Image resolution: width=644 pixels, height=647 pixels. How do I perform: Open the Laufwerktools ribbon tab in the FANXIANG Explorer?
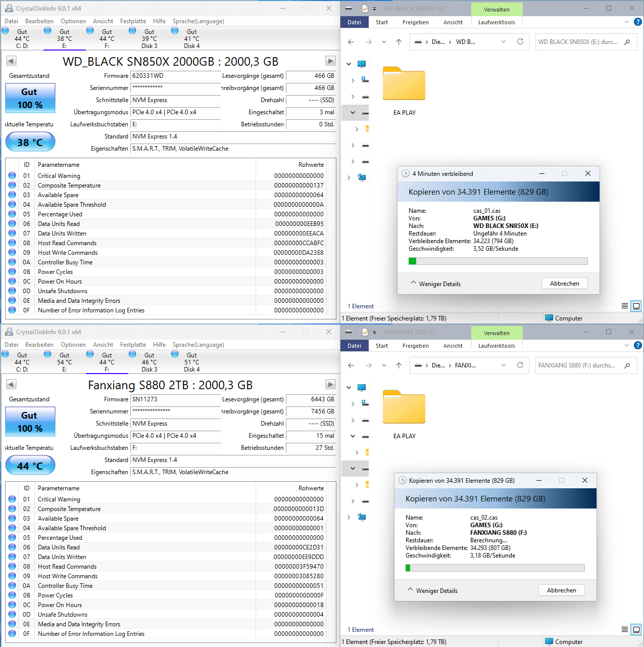[497, 346]
